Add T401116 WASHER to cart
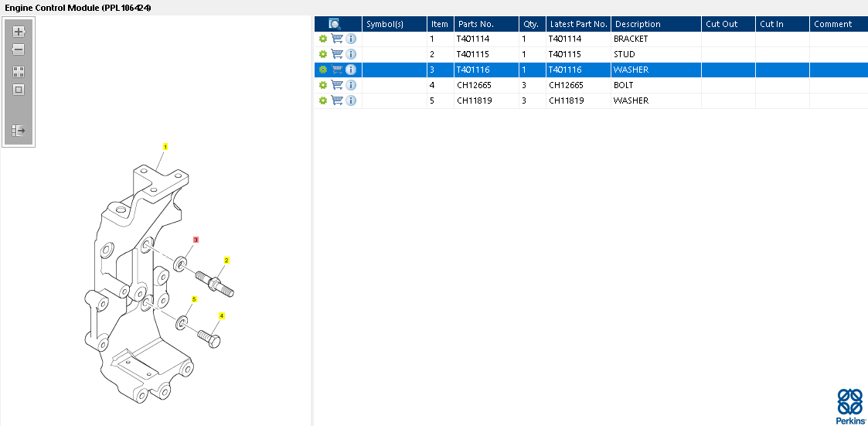The width and height of the screenshot is (868, 426). click(336, 70)
